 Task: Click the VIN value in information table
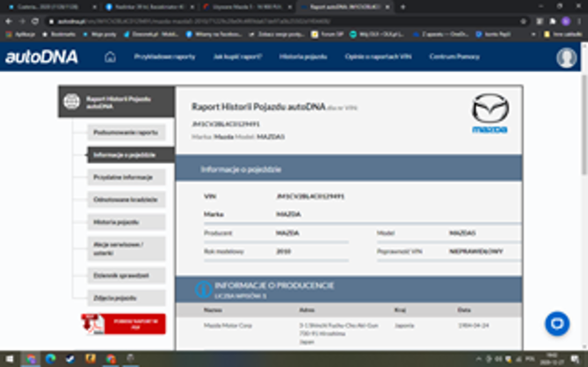click(x=310, y=197)
